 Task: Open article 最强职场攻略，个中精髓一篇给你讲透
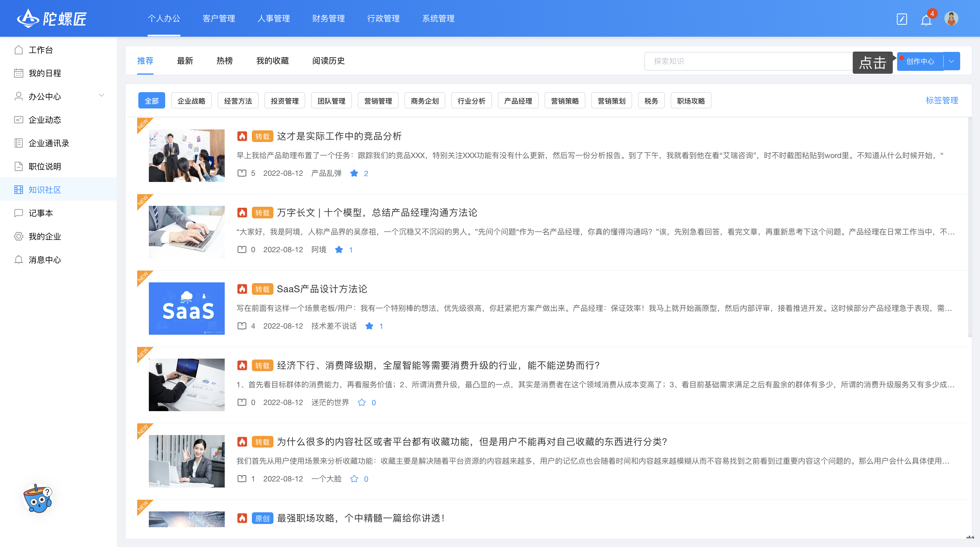(361, 518)
